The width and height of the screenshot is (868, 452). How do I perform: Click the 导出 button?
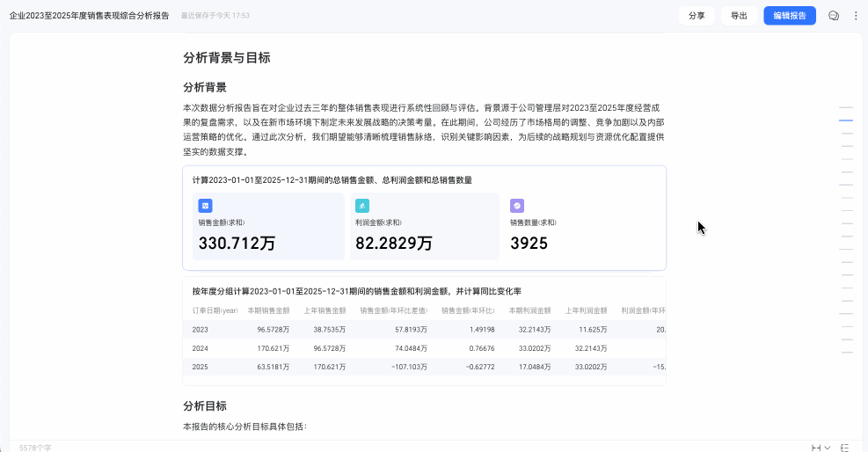point(739,16)
